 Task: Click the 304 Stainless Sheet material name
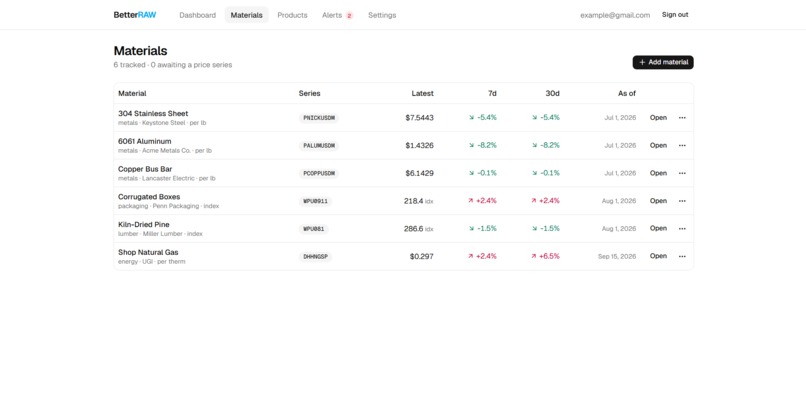[153, 114]
